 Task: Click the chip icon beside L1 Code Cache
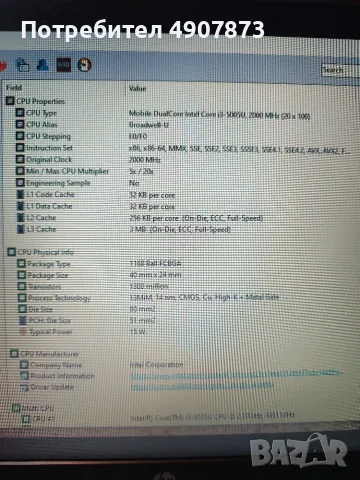tap(20, 194)
